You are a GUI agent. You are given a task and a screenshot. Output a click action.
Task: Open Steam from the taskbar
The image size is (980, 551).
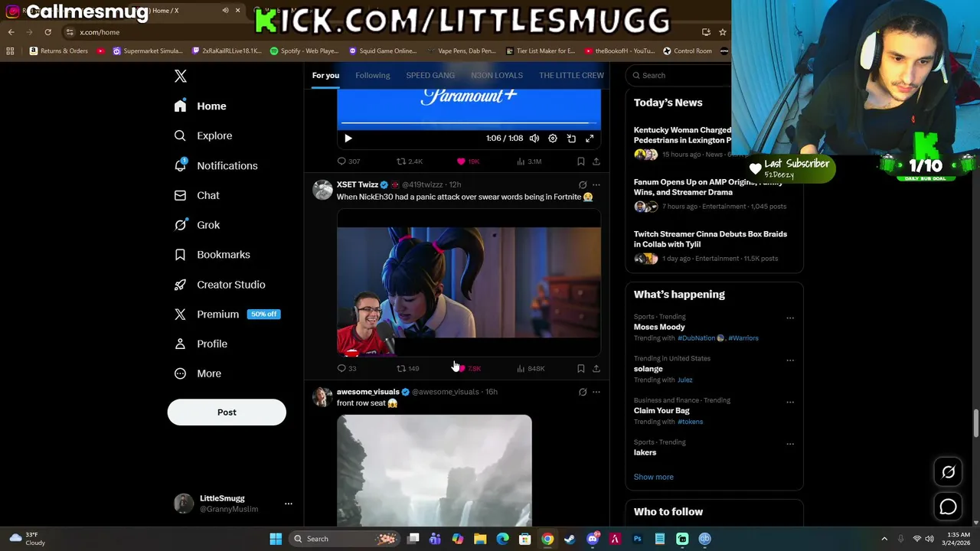570,539
